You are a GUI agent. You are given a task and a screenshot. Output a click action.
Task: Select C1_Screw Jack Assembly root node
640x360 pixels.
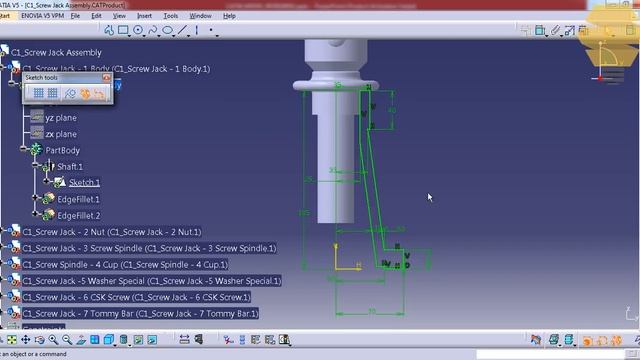56,52
